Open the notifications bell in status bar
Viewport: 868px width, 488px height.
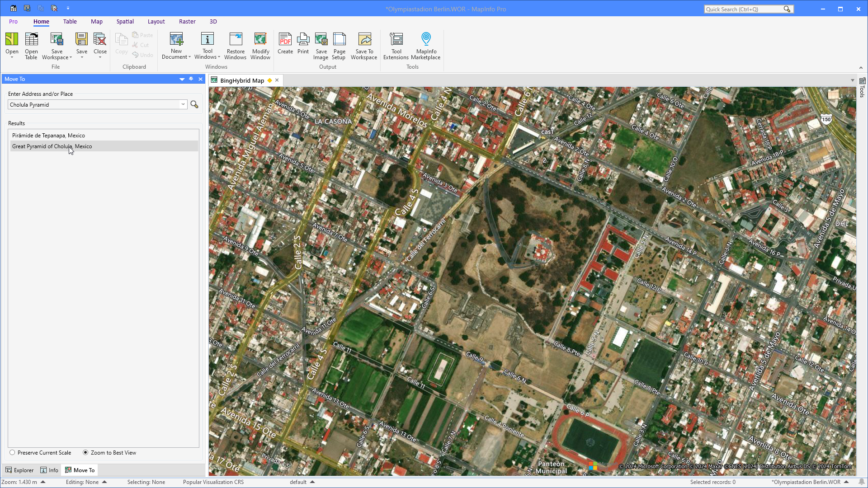[x=861, y=482]
